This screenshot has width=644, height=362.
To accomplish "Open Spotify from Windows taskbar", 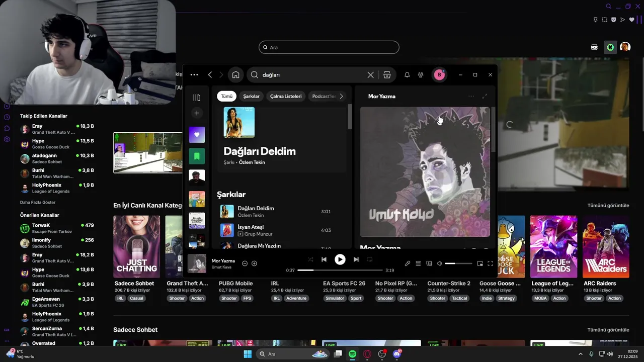I will point(353,354).
